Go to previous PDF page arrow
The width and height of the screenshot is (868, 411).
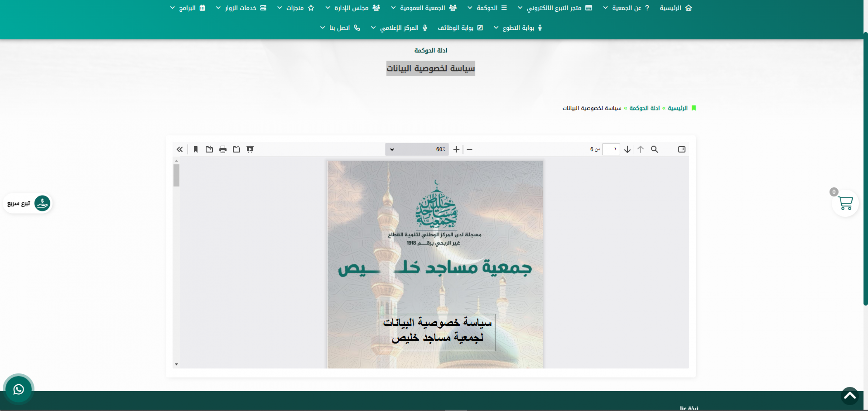coord(641,149)
